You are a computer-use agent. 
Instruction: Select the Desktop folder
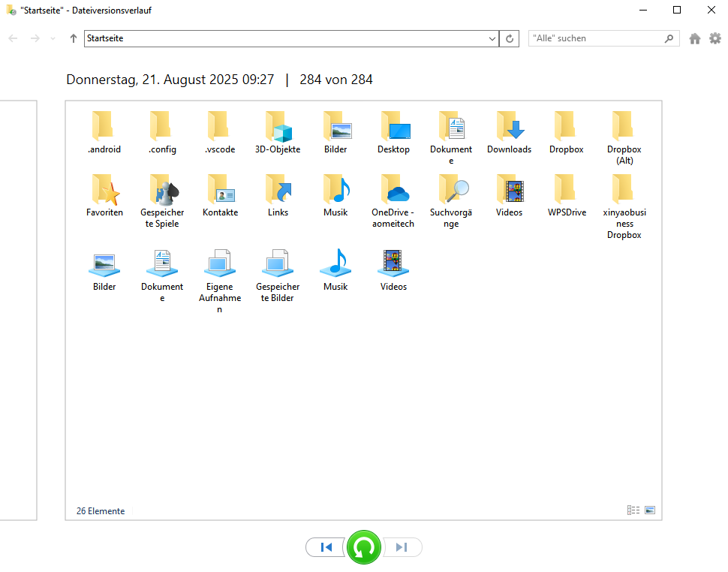coord(393,133)
